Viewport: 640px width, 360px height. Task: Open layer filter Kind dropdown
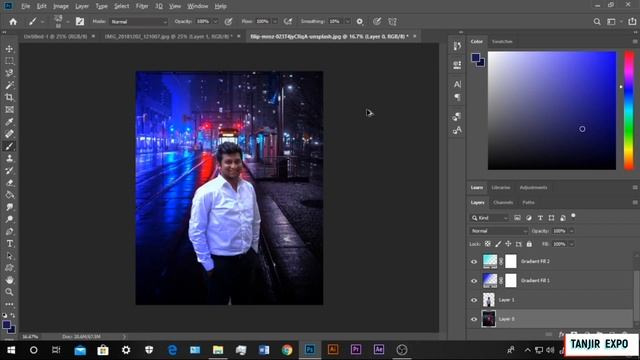click(x=489, y=218)
